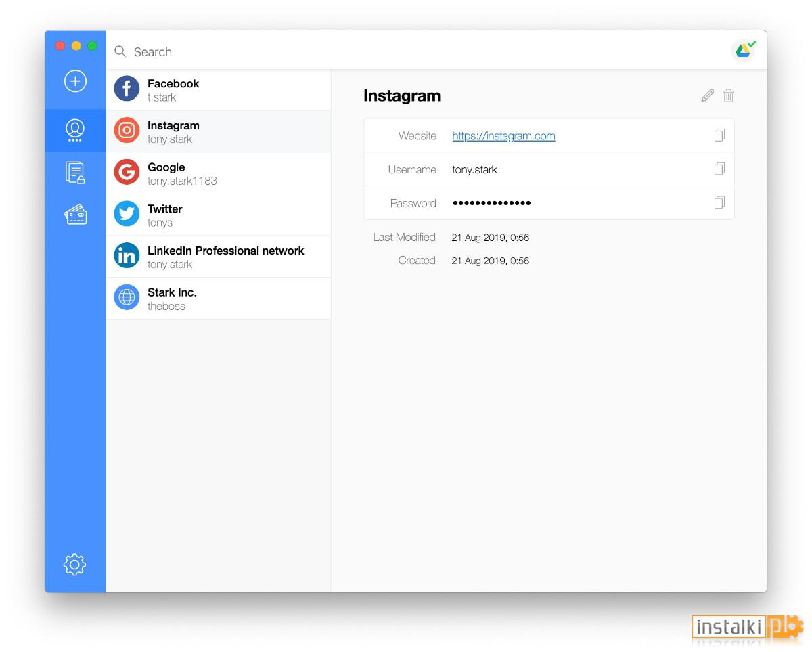This screenshot has height=652, width=812.
Task: Click into the Search field
Action: (x=420, y=51)
